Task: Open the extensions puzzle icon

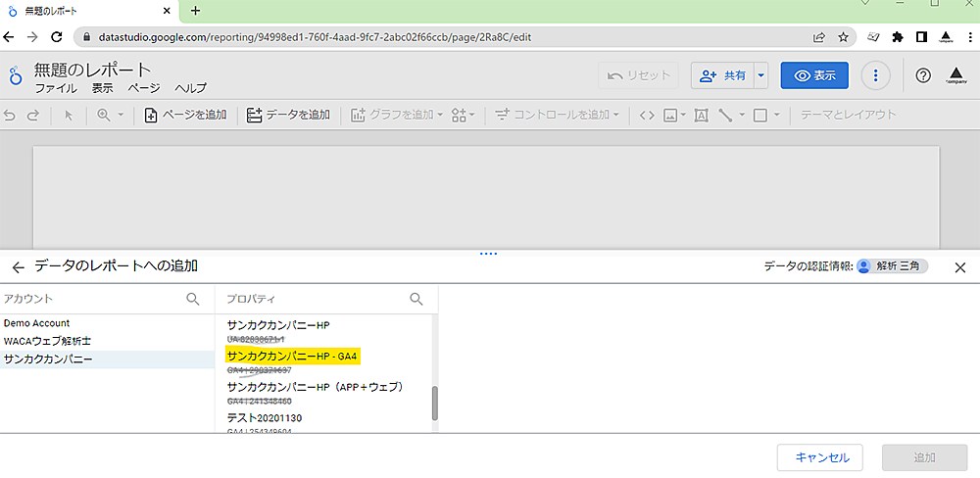Action: (898, 37)
